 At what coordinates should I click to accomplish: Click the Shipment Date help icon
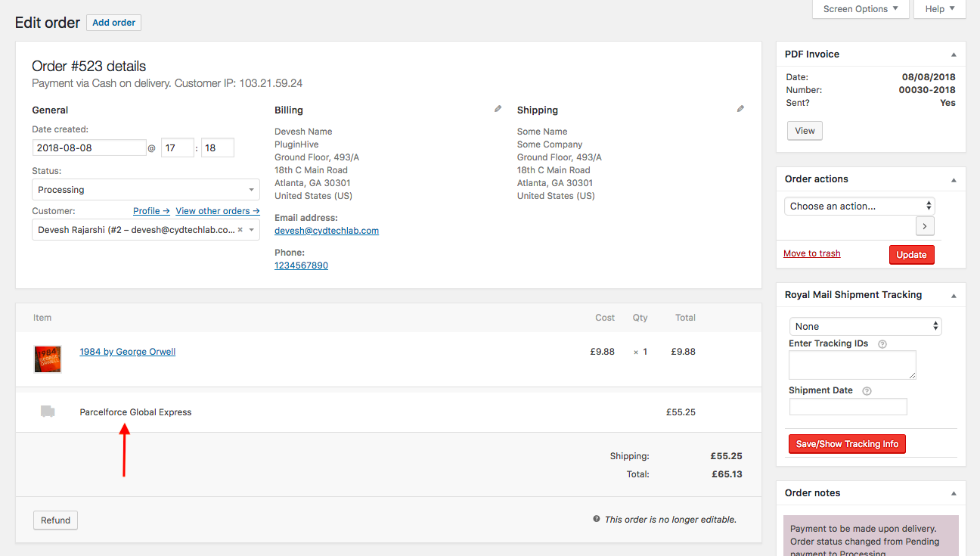tap(867, 391)
